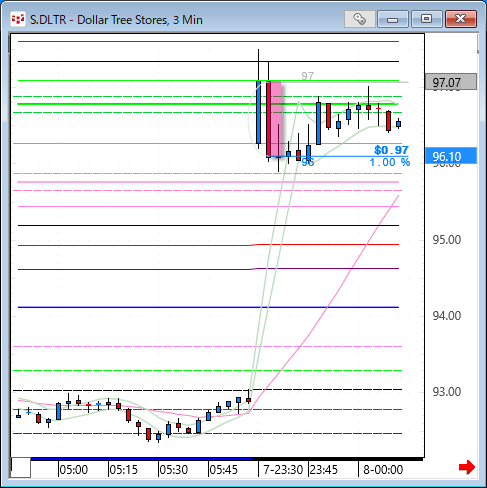Minimize the Dollar Tree chart window
This screenshot has height=488, width=487.
click(393, 19)
